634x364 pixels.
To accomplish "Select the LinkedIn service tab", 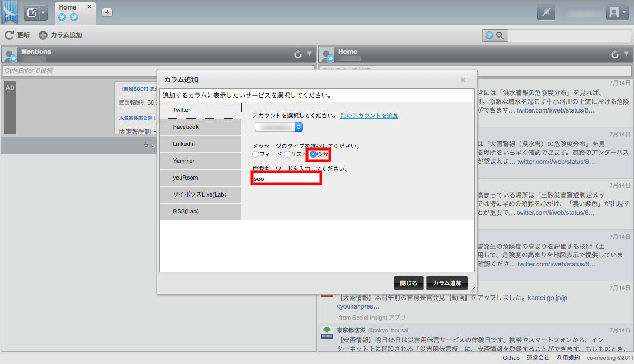I will [201, 144].
